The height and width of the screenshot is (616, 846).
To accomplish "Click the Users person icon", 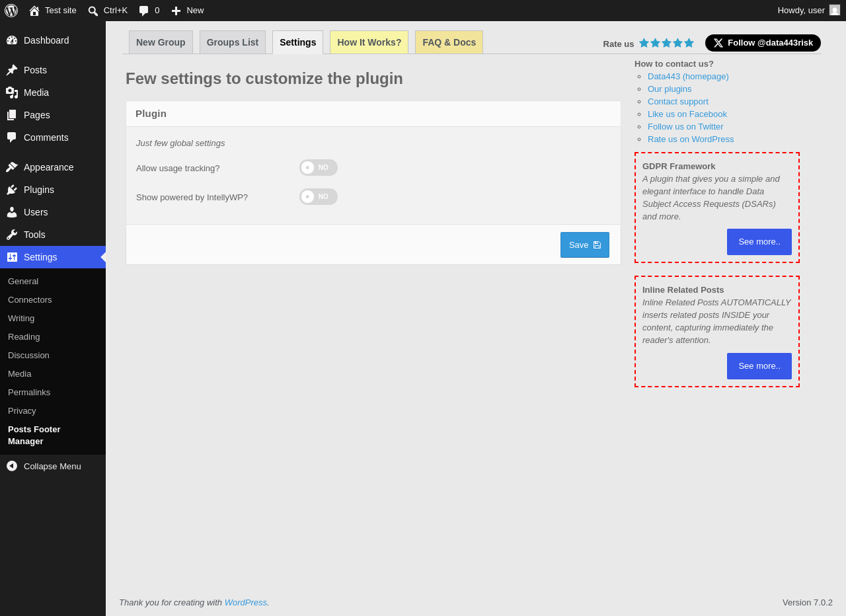I will click(x=12, y=212).
